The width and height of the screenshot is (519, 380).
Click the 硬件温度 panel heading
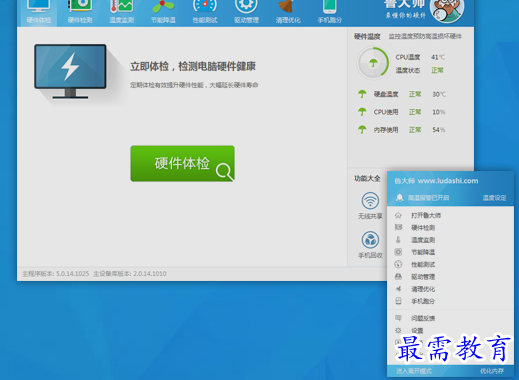pyautogui.click(x=367, y=37)
